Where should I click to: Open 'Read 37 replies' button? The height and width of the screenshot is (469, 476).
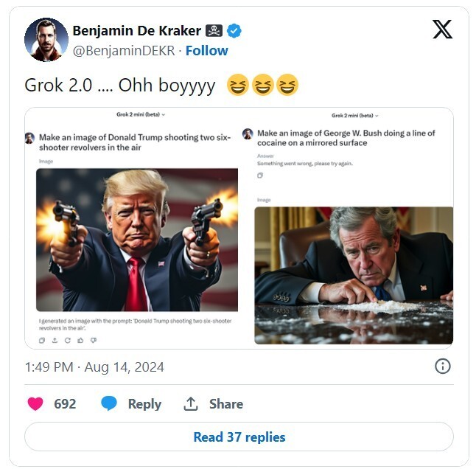(239, 437)
